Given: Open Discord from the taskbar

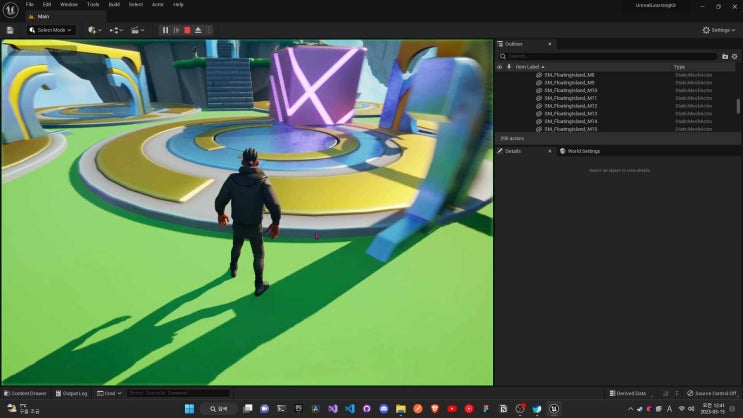Looking at the screenshot, I should (x=384, y=409).
